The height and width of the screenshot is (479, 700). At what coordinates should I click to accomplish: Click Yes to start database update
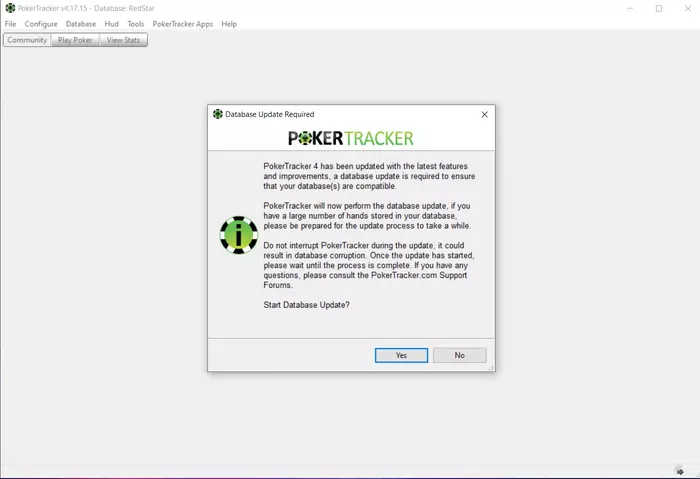[x=401, y=355]
